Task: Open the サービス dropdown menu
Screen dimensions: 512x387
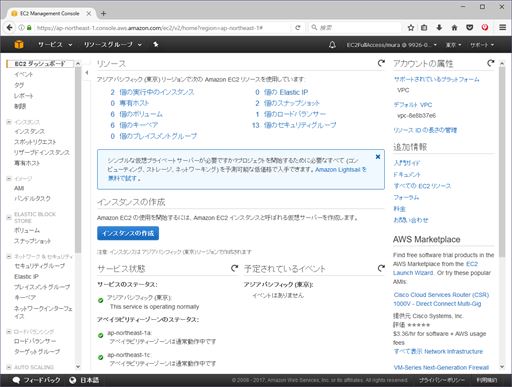Action: point(55,44)
